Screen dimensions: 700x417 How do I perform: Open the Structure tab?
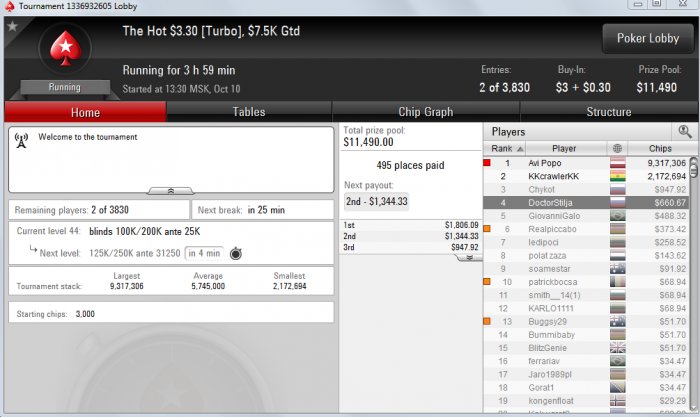[608, 112]
